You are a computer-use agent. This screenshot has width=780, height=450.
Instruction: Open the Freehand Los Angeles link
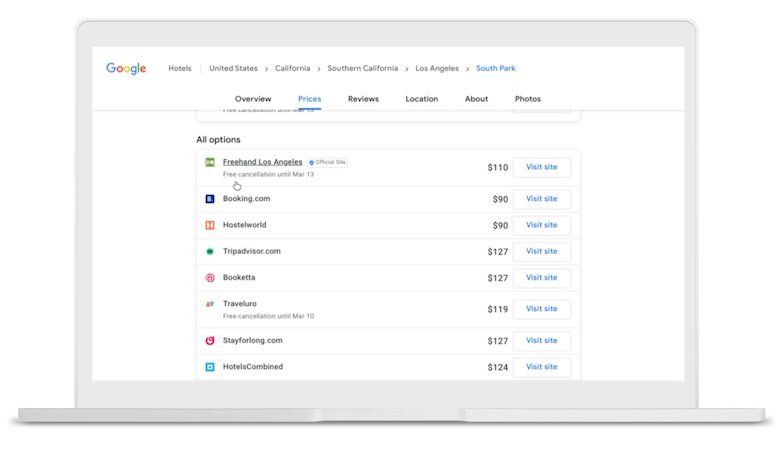coord(262,162)
